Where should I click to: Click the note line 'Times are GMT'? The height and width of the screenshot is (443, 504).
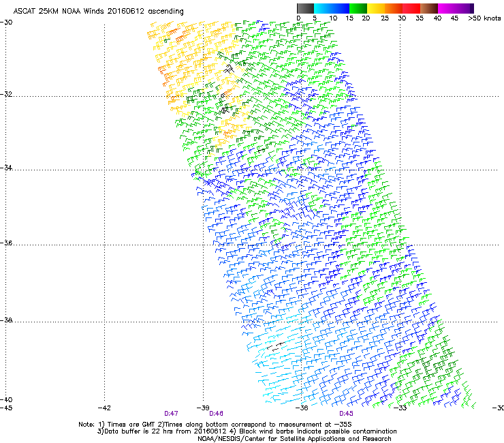pos(127,425)
